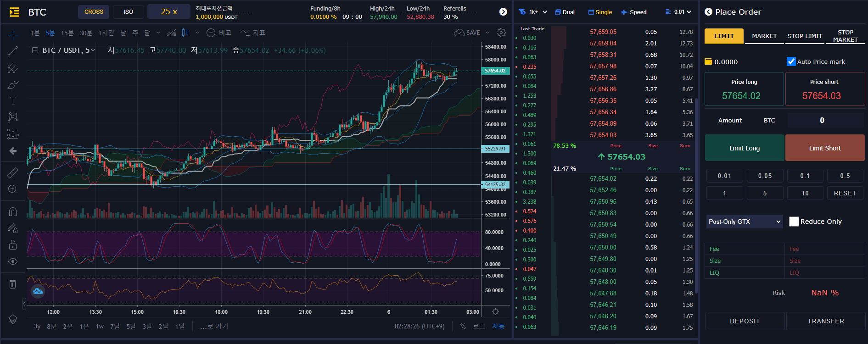Expand the 0.01 price grouping dropdown

678,12
